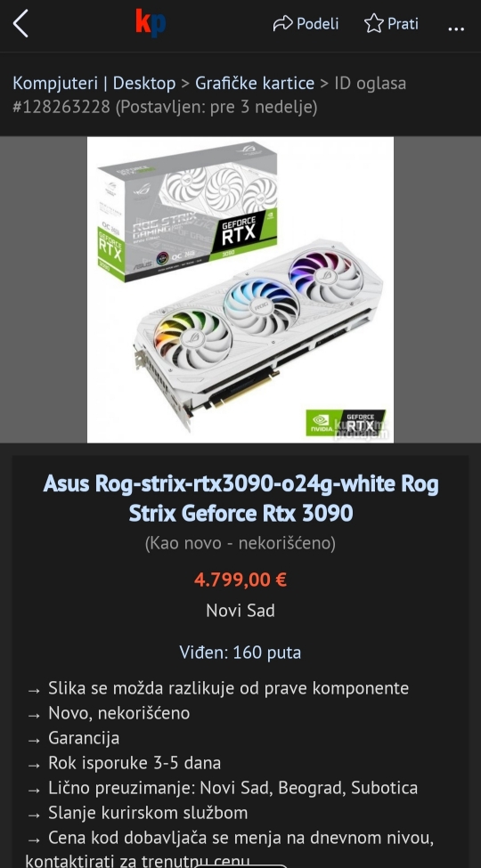Tap the back arrow icon
Viewport: 481px width, 868px height.
(20, 24)
